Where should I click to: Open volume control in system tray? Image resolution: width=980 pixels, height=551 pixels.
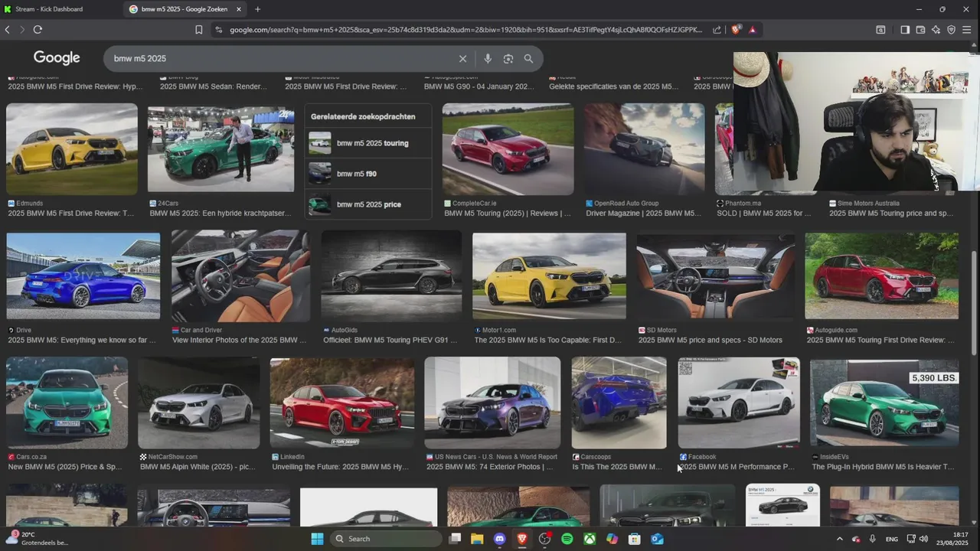924,539
